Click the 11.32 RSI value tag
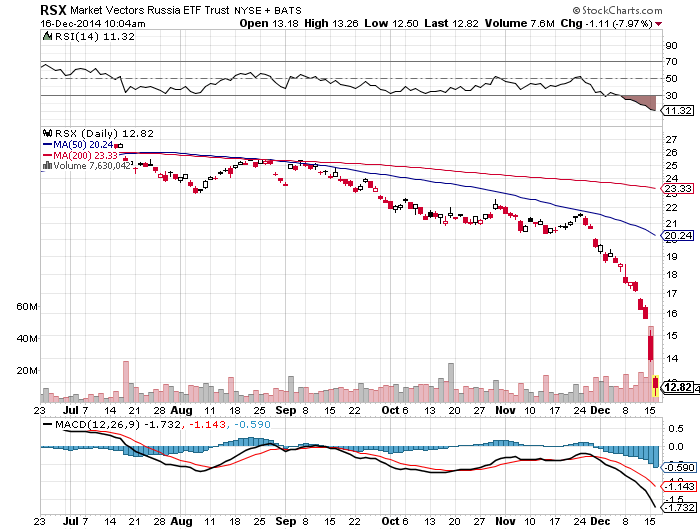Image resolution: width=700 pixels, height=530 pixels. (x=679, y=110)
